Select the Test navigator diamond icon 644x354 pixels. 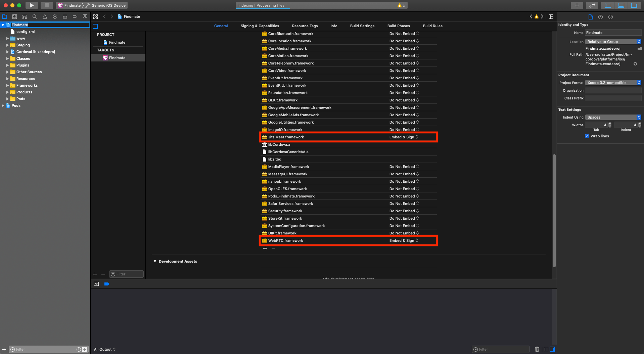tap(54, 16)
